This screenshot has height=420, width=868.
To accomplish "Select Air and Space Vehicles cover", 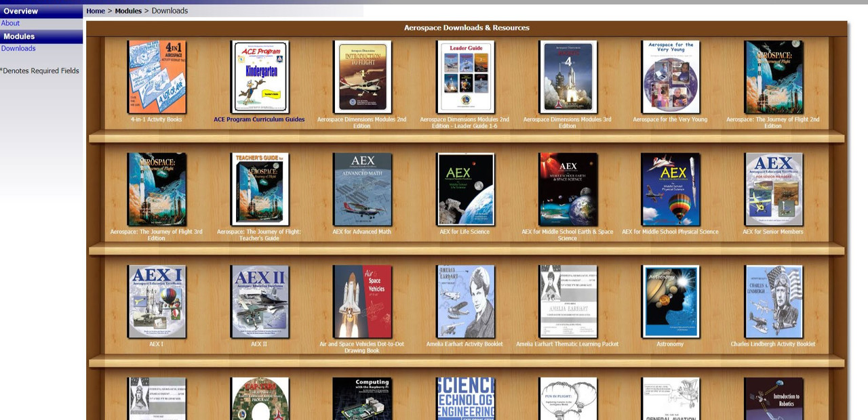I will click(362, 301).
